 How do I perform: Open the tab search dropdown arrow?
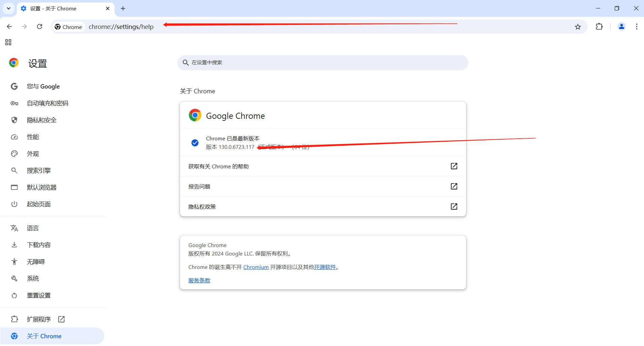click(8, 8)
